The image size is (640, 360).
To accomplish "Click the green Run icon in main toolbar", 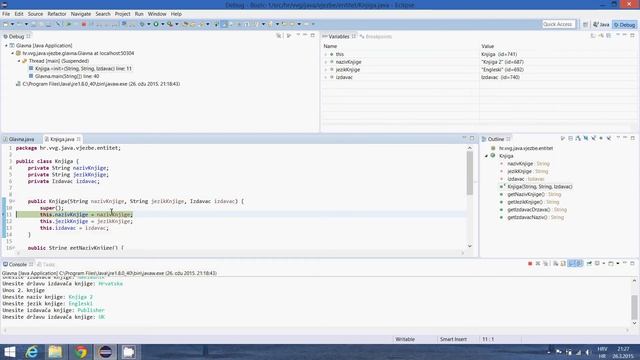I will click(x=156, y=24).
